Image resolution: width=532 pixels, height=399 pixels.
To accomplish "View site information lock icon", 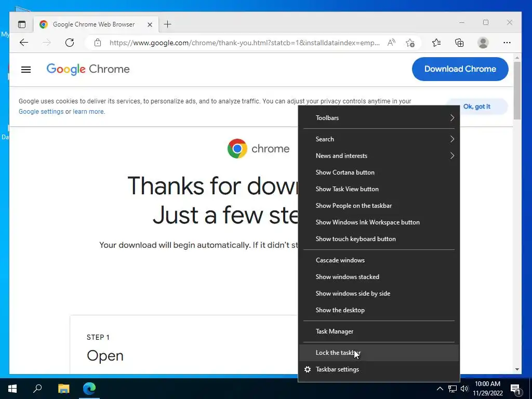I will click(98, 43).
